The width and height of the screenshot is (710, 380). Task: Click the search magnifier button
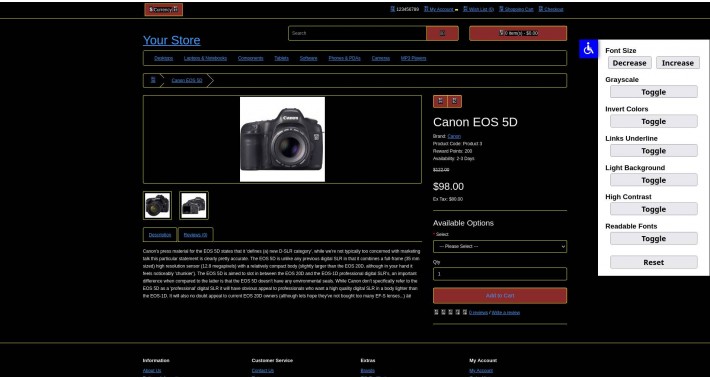(x=442, y=33)
